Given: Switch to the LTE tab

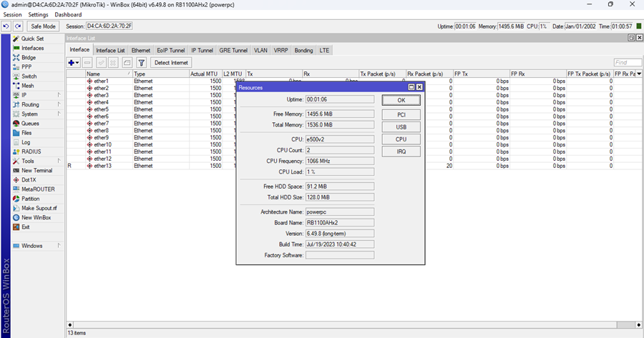Looking at the screenshot, I should click(324, 51).
